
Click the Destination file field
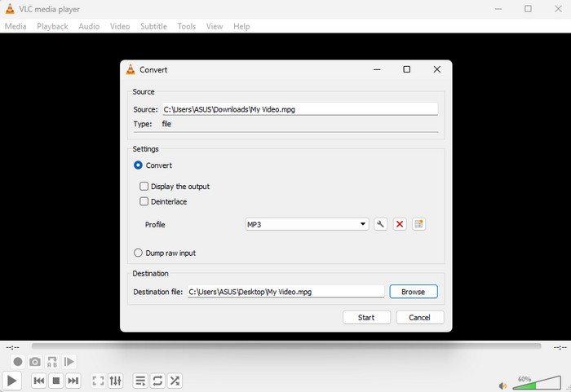[285, 292]
